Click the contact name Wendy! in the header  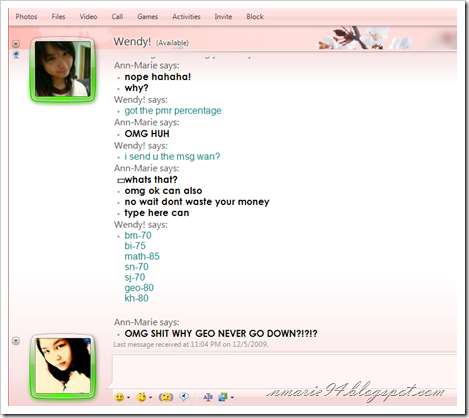point(132,42)
